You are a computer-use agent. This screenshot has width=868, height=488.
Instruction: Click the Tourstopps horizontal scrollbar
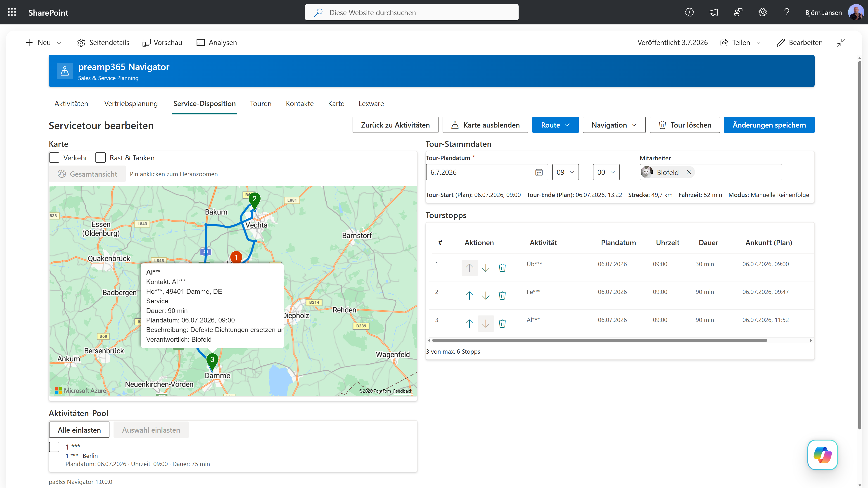[x=599, y=340]
